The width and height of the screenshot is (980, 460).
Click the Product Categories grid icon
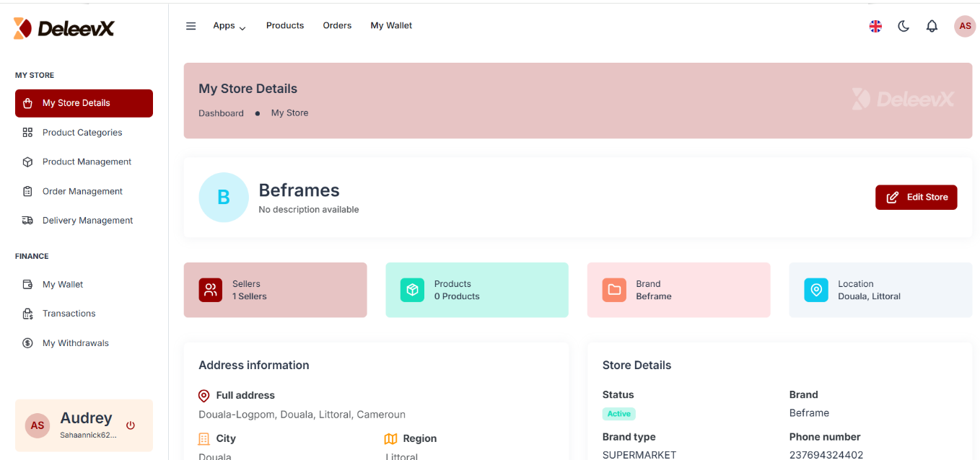[x=27, y=133]
